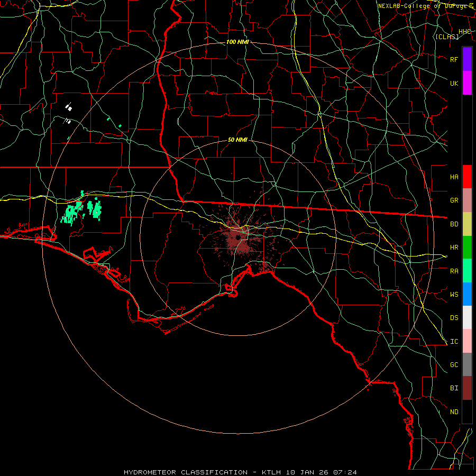The height and width of the screenshot is (476, 476).
Task: Click the brown biological echoes at the radar center
Action: (x=239, y=237)
